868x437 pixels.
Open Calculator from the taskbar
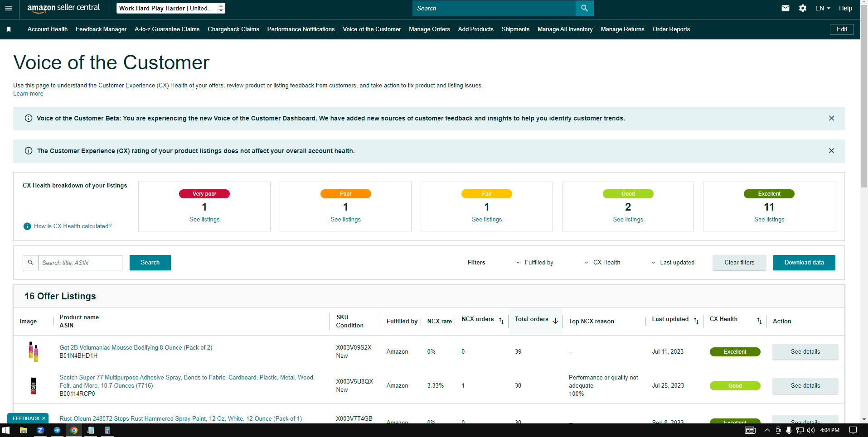tap(107, 430)
